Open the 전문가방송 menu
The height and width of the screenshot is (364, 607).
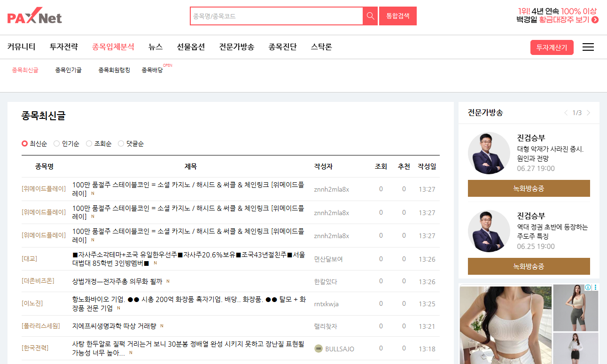237,47
